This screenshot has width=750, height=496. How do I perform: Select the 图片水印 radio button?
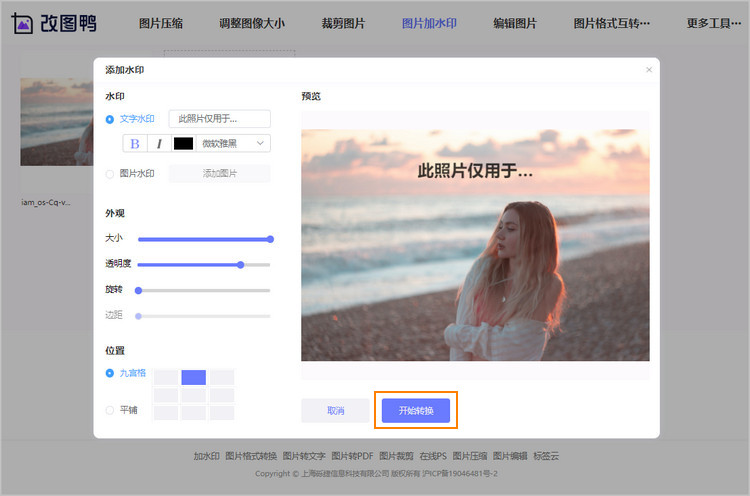[x=110, y=174]
